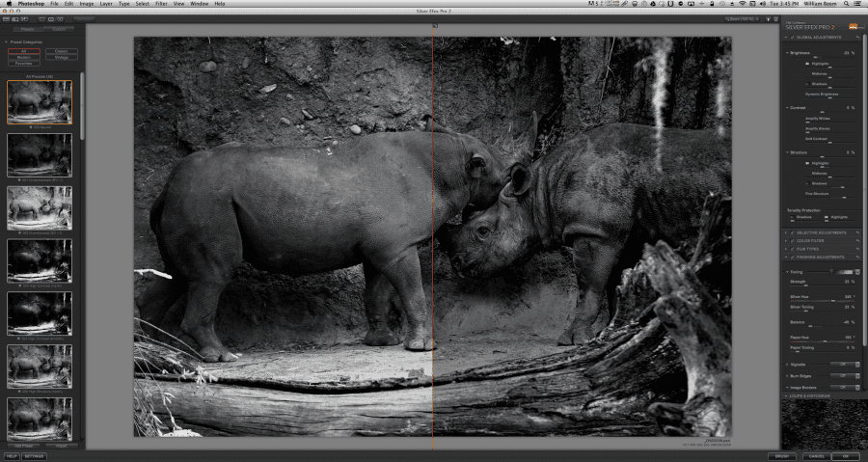Confirm with the OK button
The height and width of the screenshot is (462, 868).
(x=845, y=456)
